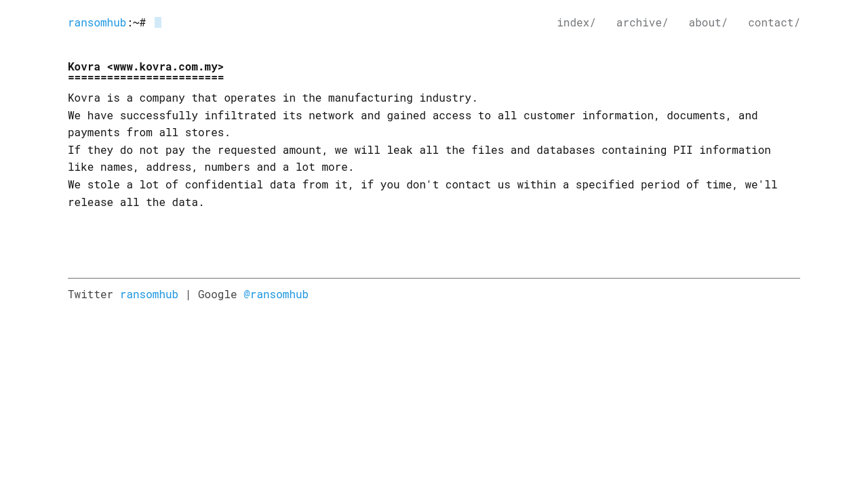Click the horizontal divider above the footer
Screen dimensions: 868x488
tap(434, 278)
